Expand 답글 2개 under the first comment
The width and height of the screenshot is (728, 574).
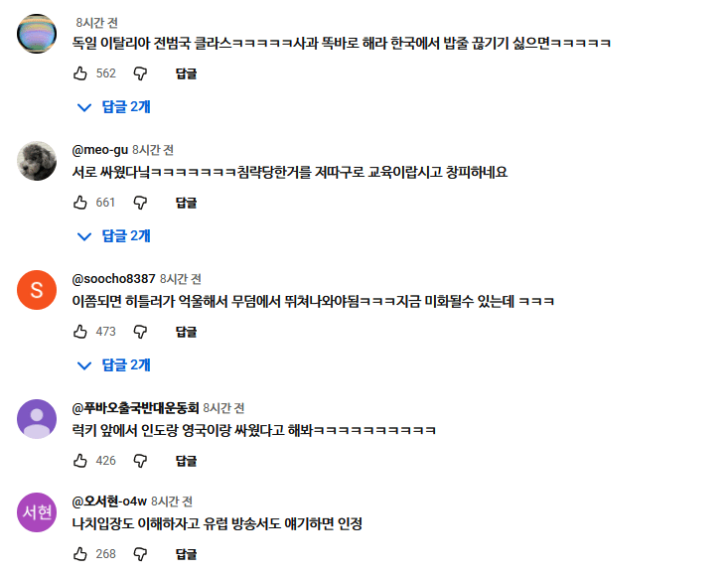pyautogui.click(x=114, y=106)
